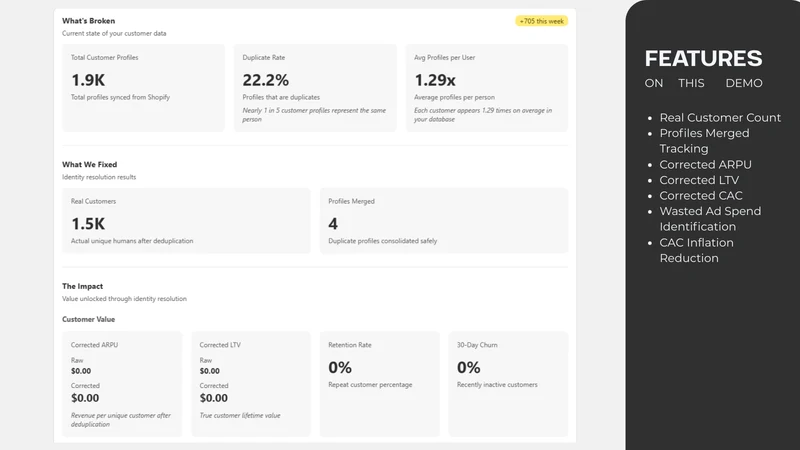
Task: Click 'The Impact' section heading
Action: point(82,286)
